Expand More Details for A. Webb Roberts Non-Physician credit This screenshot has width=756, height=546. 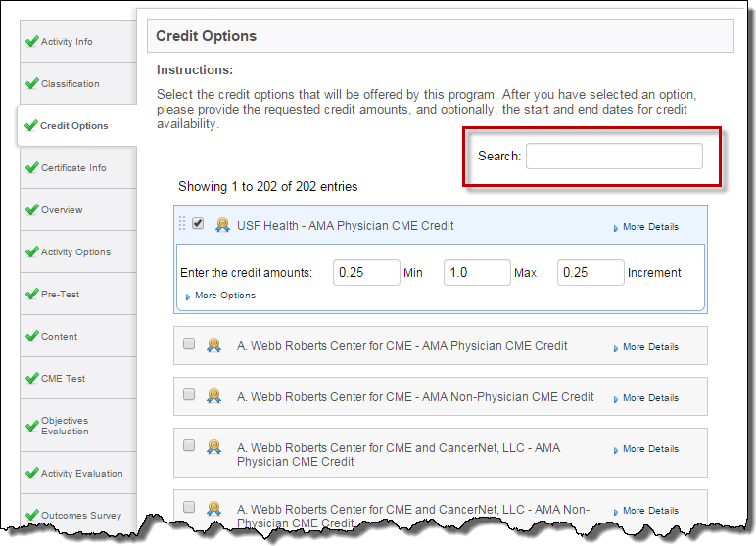[x=645, y=398]
